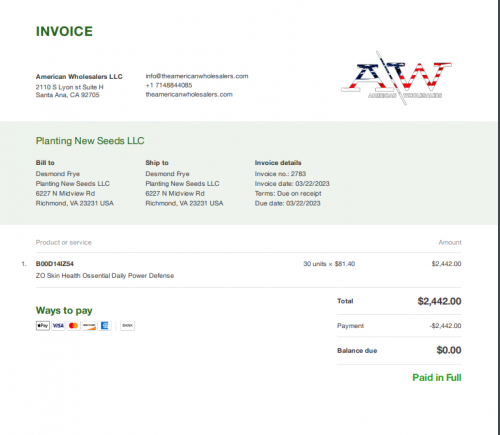Select the Total amount $2,442.00

439,301
